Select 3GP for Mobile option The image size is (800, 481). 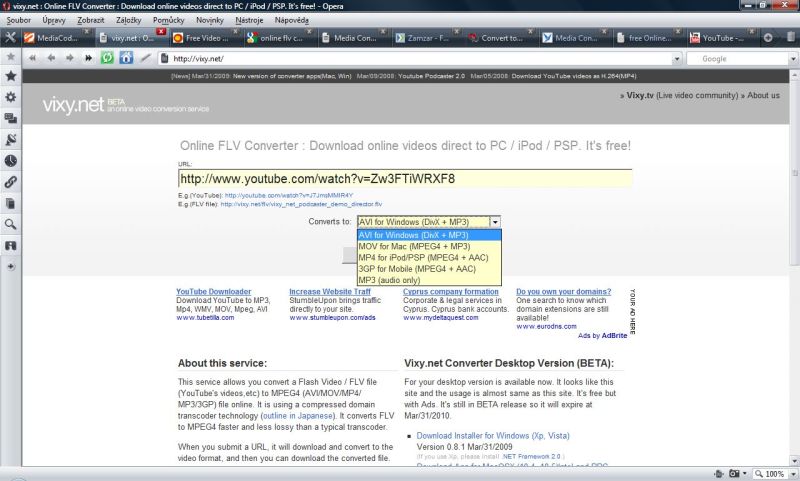tap(429, 269)
